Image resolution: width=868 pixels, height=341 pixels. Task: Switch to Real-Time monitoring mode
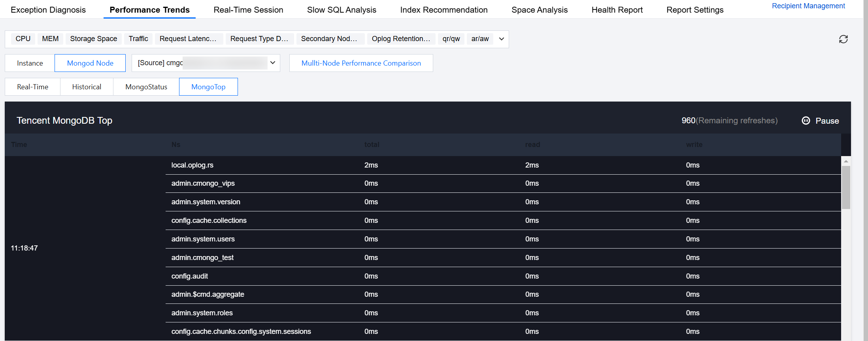click(32, 87)
